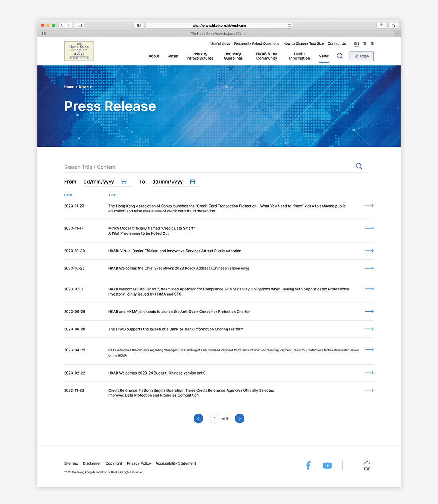
Task: Click the page number box showing 1
Action: click(x=215, y=418)
